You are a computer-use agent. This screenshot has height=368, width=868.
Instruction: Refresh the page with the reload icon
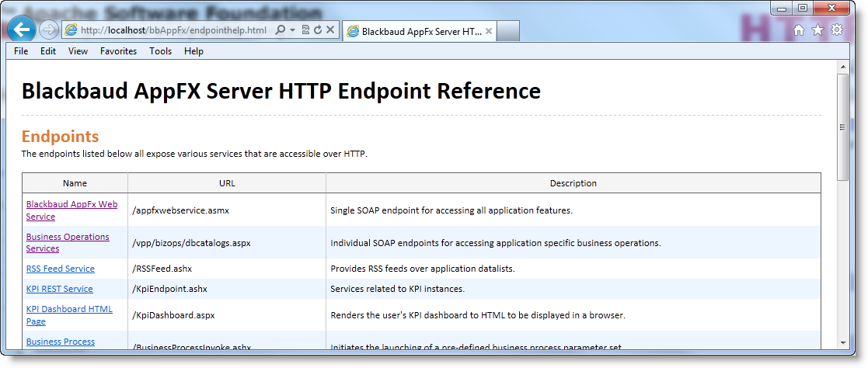coord(318,30)
